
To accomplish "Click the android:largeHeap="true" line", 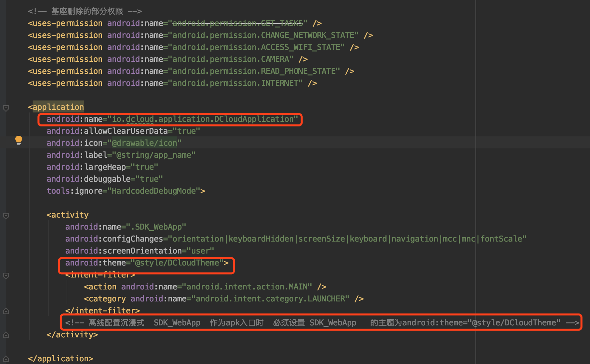I will click(102, 167).
